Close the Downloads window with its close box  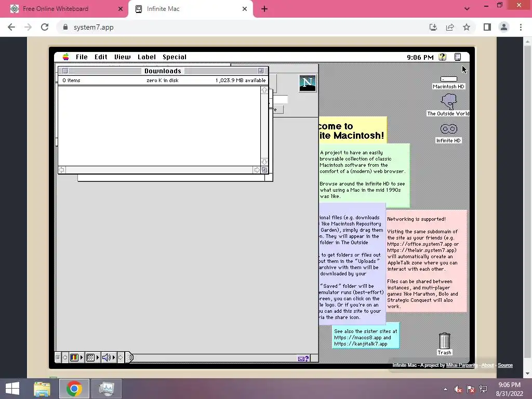click(65, 71)
